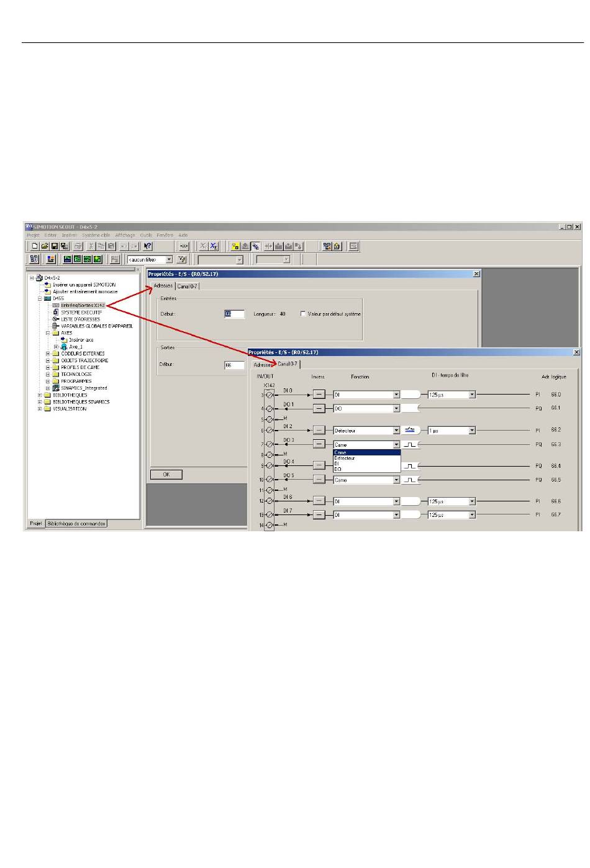590x868 pixels.
Task: Open the <aucun filtre> toolbar combo box
Action: [x=150, y=260]
